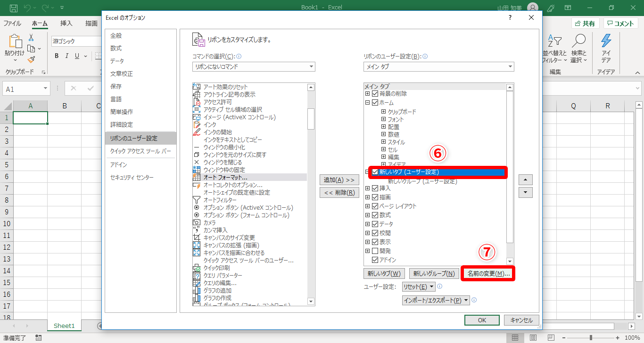Image resolution: width=644 pixels, height=343 pixels.
Task: Open the リボンのユーザー設定 dropdown showing メイン タブ
Action: [x=439, y=67]
